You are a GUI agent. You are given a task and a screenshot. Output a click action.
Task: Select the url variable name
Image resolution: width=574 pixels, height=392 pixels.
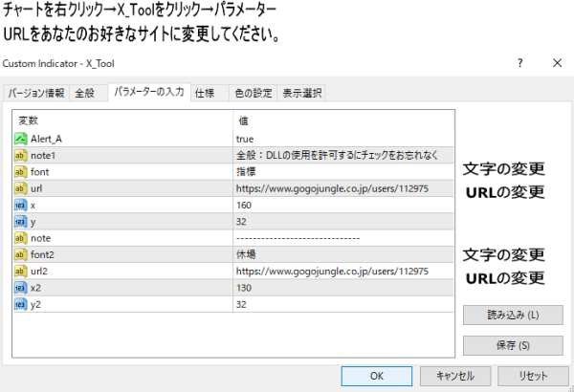36,188
